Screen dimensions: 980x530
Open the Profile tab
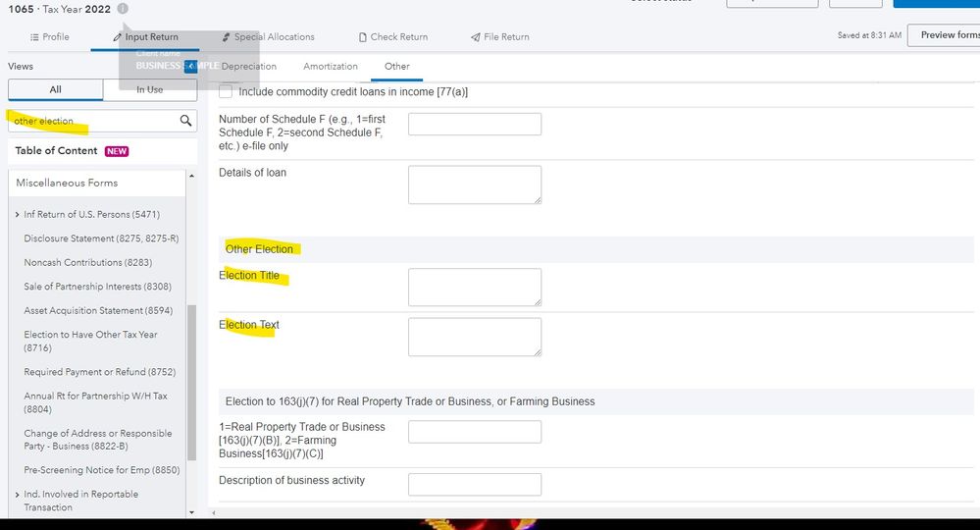(49, 37)
